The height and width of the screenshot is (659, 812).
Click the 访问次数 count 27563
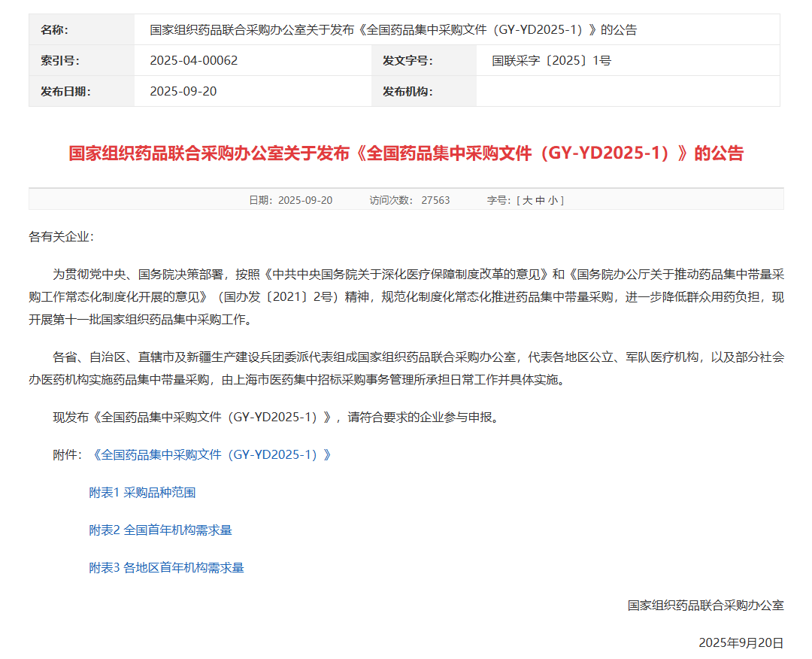click(x=435, y=200)
